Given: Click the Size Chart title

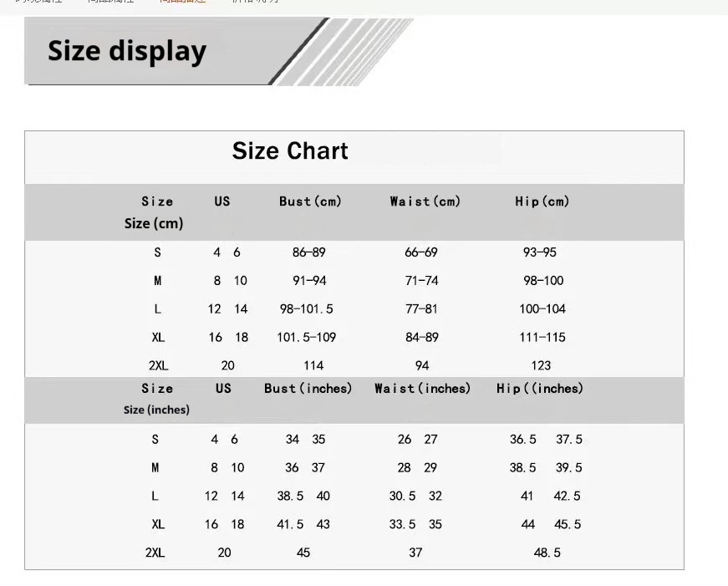Looking at the screenshot, I should coord(290,151).
